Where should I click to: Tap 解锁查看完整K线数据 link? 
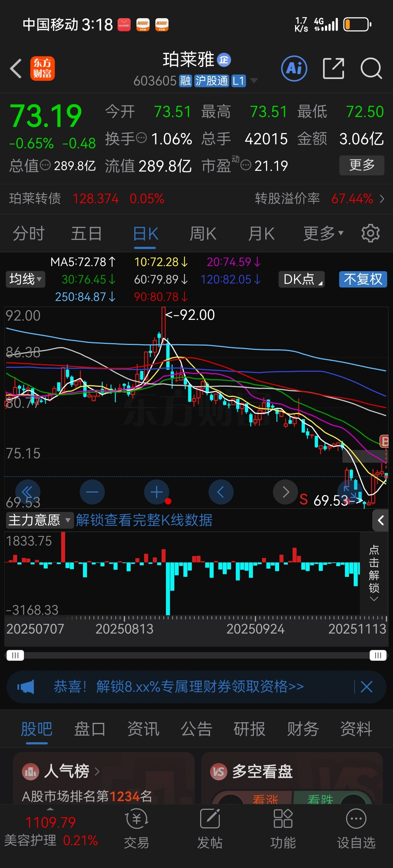click(x=144, y=520)
